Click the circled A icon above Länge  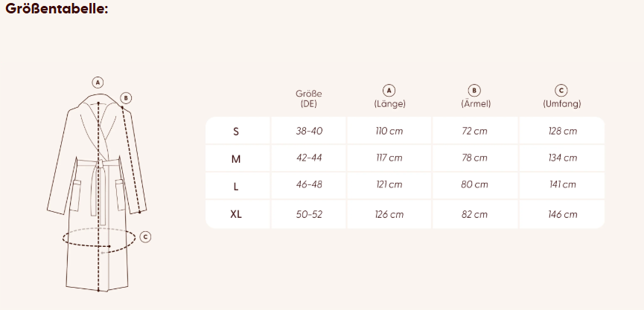tap(389, 91)
